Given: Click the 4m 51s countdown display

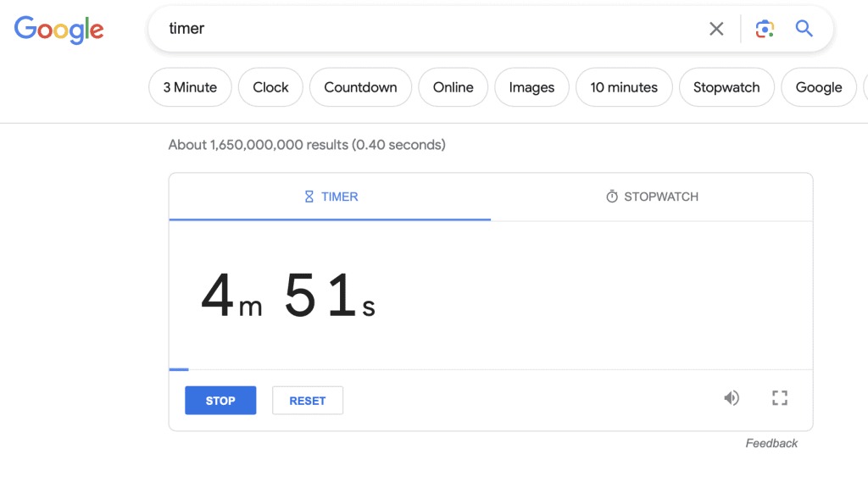Looking at the screenshot, I should pyautogui.click(x=288, y=296).
